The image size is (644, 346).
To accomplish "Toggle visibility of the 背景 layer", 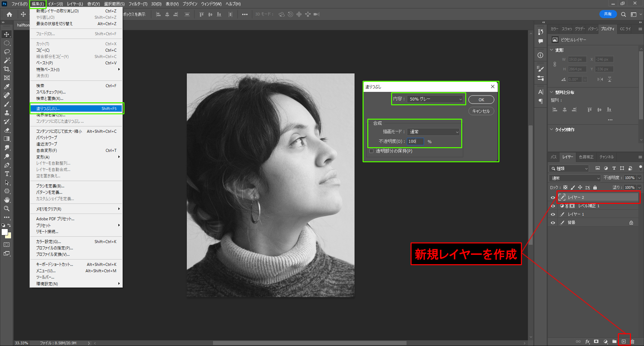I will click(x=553, y=223).
